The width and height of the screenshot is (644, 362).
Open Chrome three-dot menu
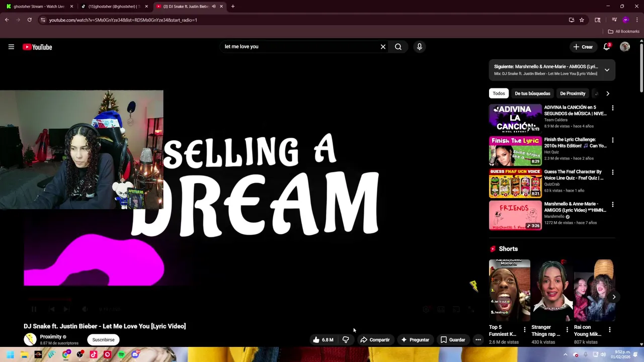coord(637,20)
